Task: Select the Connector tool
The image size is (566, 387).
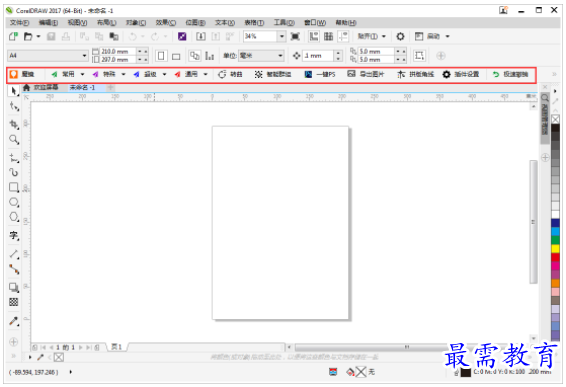Action: point(14,269)
